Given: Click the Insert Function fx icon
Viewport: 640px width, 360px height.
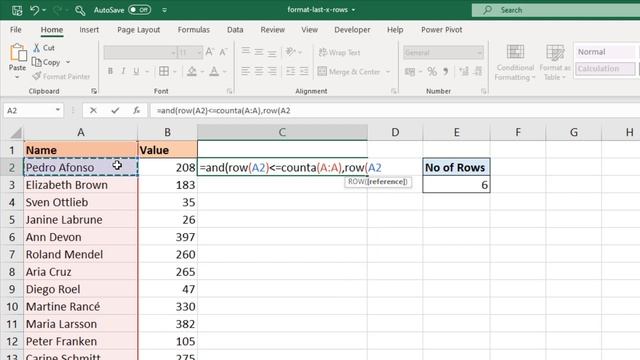Looking at the screenshot, I should (137, 111).
